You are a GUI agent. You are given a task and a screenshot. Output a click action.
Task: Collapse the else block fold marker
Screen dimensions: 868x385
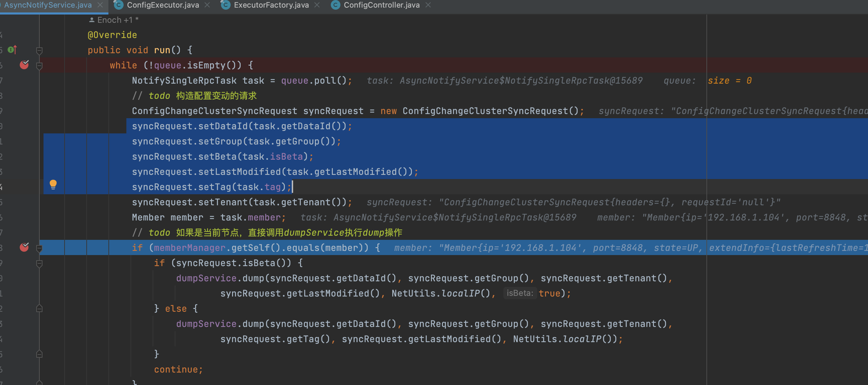(39, 309)
